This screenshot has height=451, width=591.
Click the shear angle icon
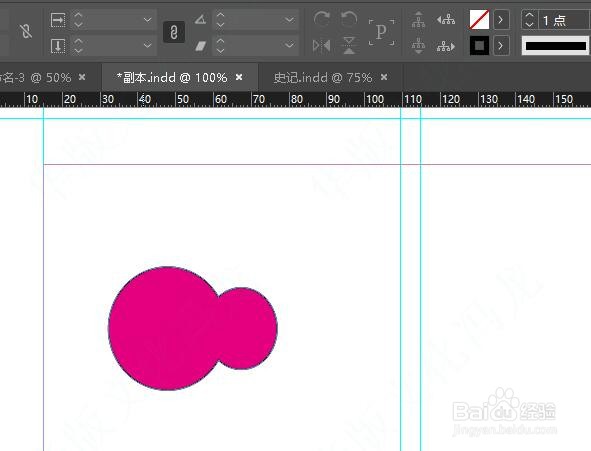(201, 46)
